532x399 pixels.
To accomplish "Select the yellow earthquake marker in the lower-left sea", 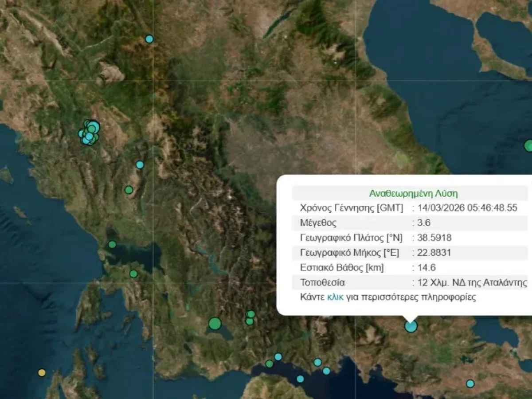I will (x=42, y=373).
